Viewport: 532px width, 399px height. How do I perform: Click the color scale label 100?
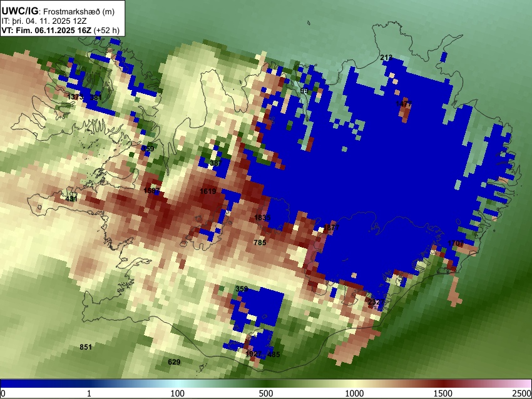[178, 393]
